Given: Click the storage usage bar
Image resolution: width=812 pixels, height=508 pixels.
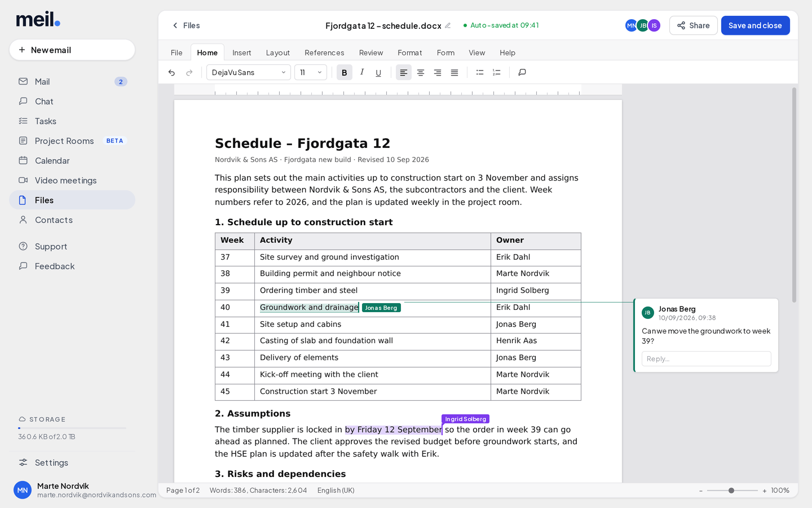Looking at the screenshot, I should pos(72,428).
